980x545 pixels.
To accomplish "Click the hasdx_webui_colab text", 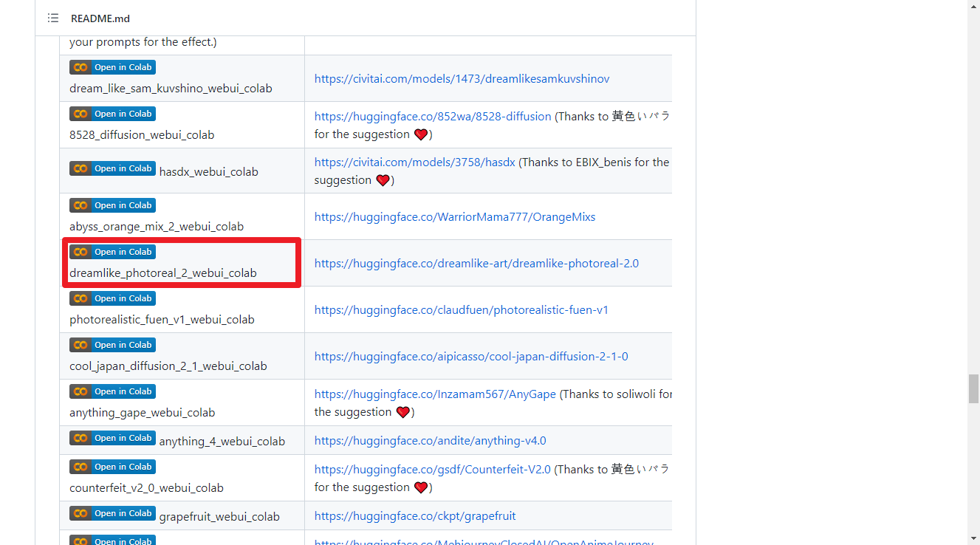I will [209, 172].
